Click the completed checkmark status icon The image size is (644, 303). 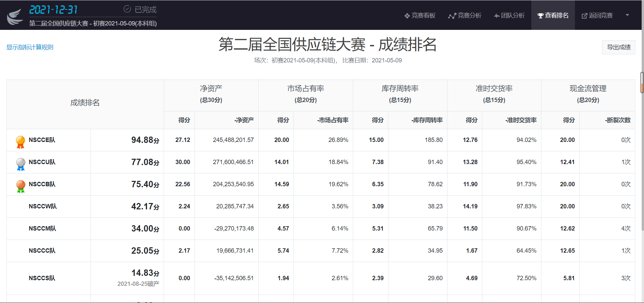click(x=127, y=9)
